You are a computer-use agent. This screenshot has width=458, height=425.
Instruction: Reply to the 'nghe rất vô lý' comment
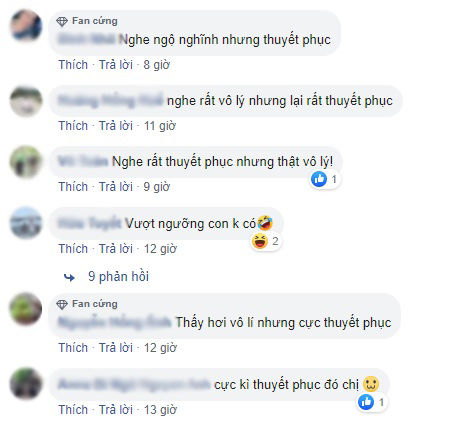(x=116, y=126)
